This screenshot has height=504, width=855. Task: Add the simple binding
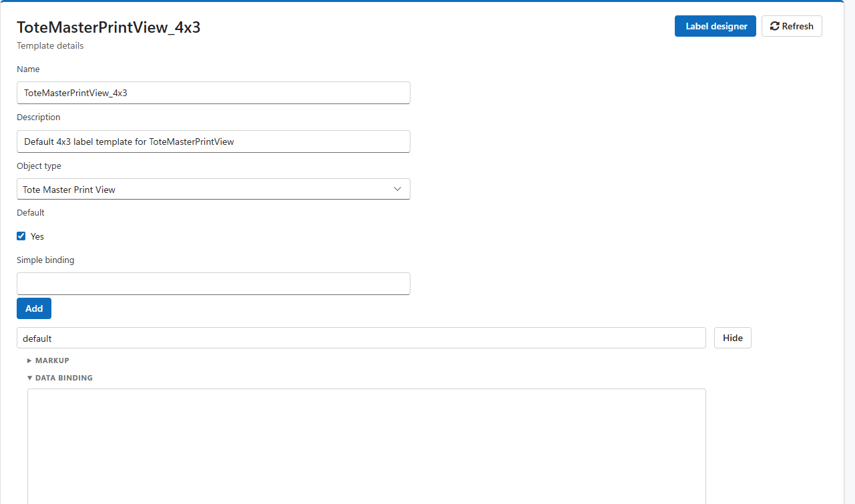click(34, 308)
